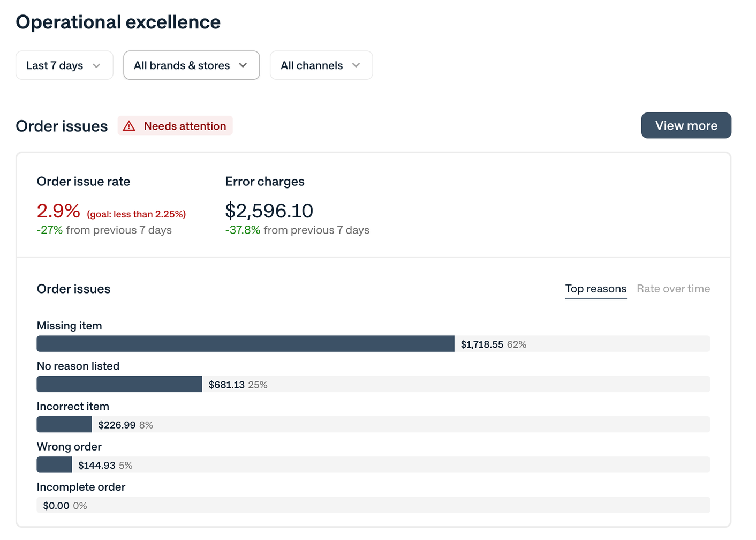Click the chevron in Last 7 days
The image size is (756, 540).
point(96,65)
